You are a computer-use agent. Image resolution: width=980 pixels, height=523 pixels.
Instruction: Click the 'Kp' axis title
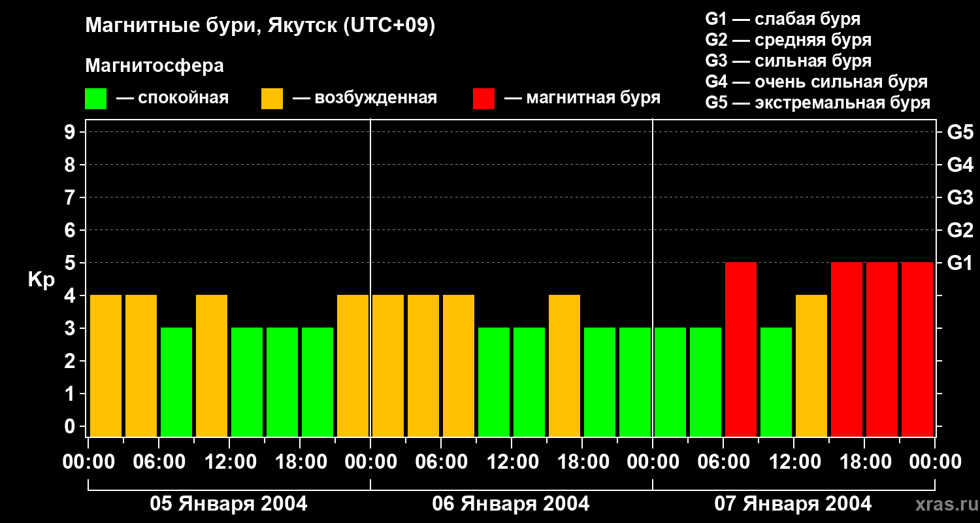(41, 280)
